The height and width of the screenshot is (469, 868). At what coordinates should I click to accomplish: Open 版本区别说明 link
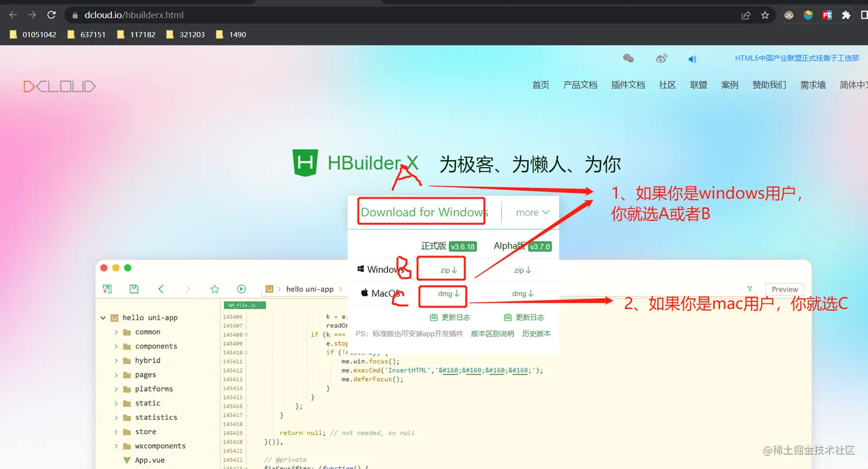[493, 334]
